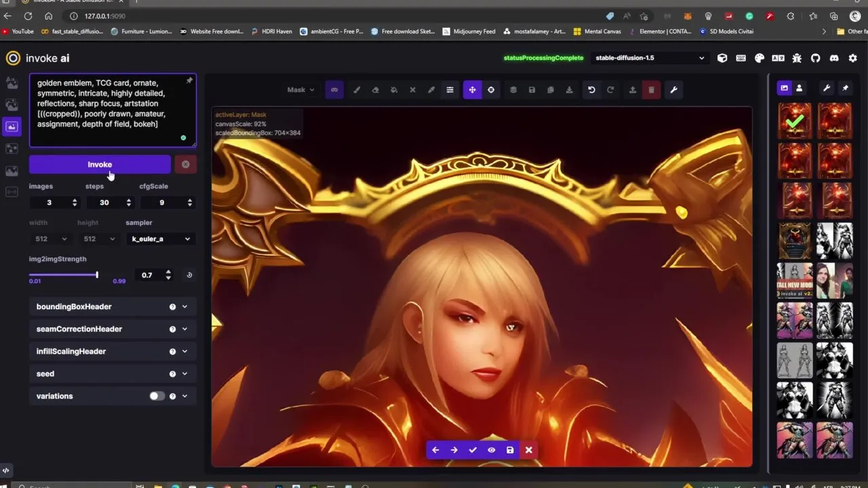Copy canvas to clipboard icon
The height and width of the screenshot is (488, 868).
tap(551, 89)
